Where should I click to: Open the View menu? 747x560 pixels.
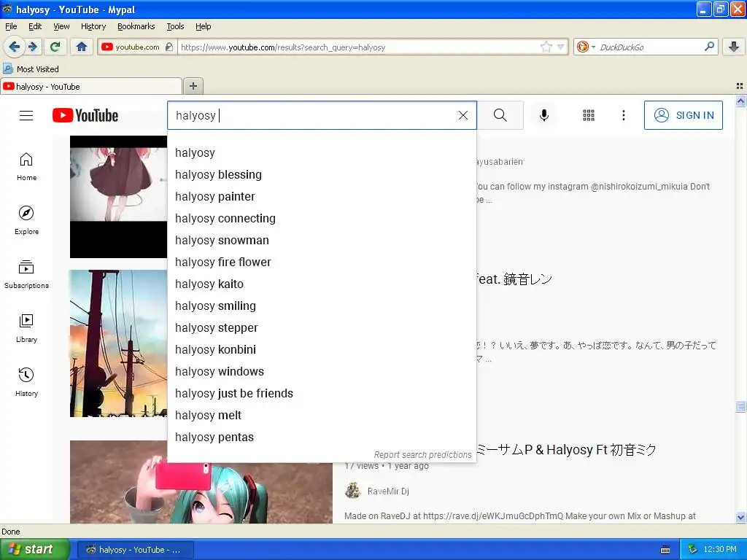pos(61,26)
